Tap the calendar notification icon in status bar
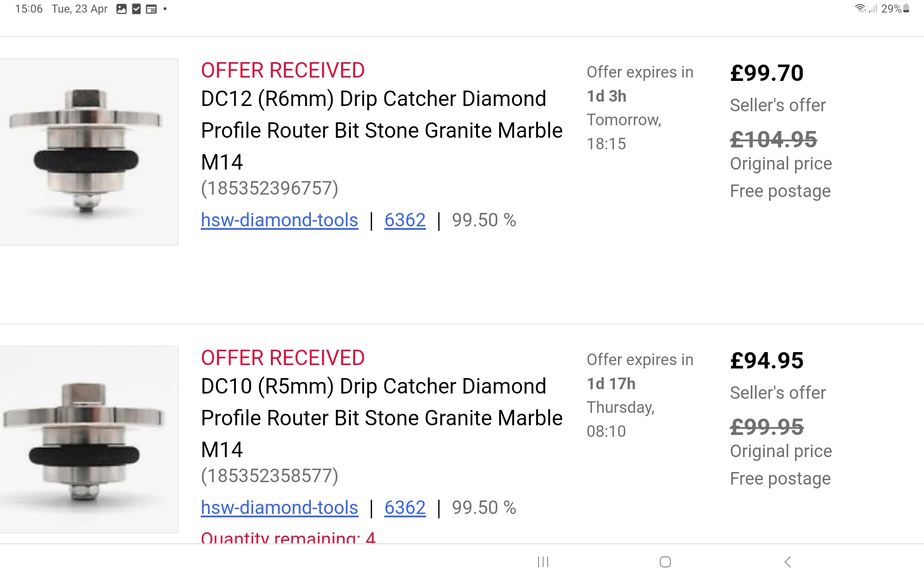The height and width of the screenshot is (578, 924). pos(151,9)
